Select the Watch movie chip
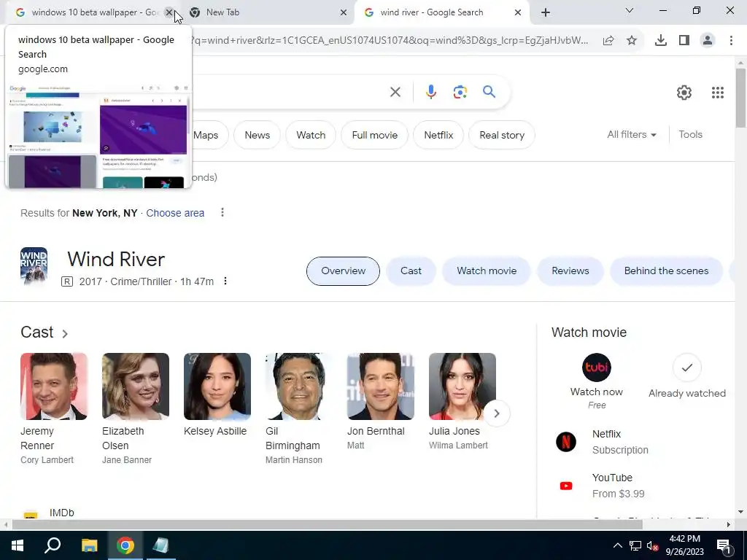 pyautogui.click(x=487, y=271)
